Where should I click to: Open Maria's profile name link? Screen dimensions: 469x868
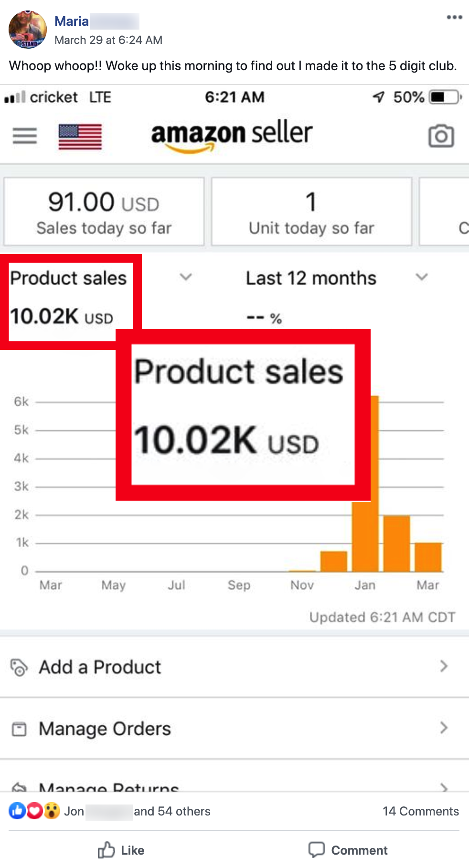point(72,21)
